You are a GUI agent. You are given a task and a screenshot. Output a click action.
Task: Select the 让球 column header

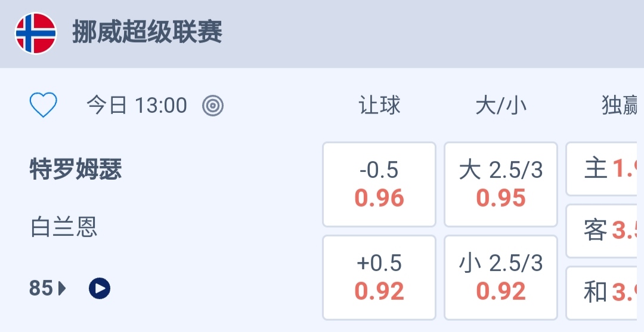click(379, 106)
